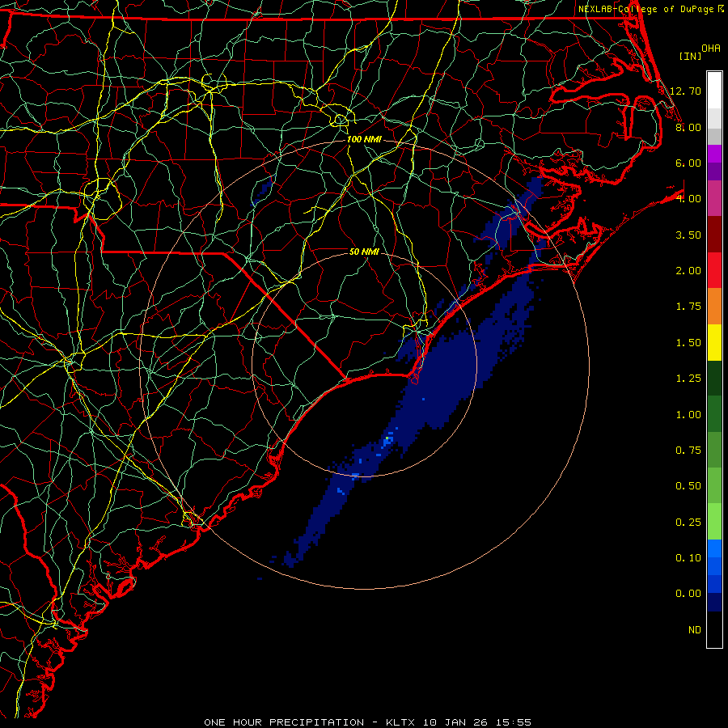Pick the dark red swatch beside 3.50
Screen dimensions: 728x728
pos(714,235)
